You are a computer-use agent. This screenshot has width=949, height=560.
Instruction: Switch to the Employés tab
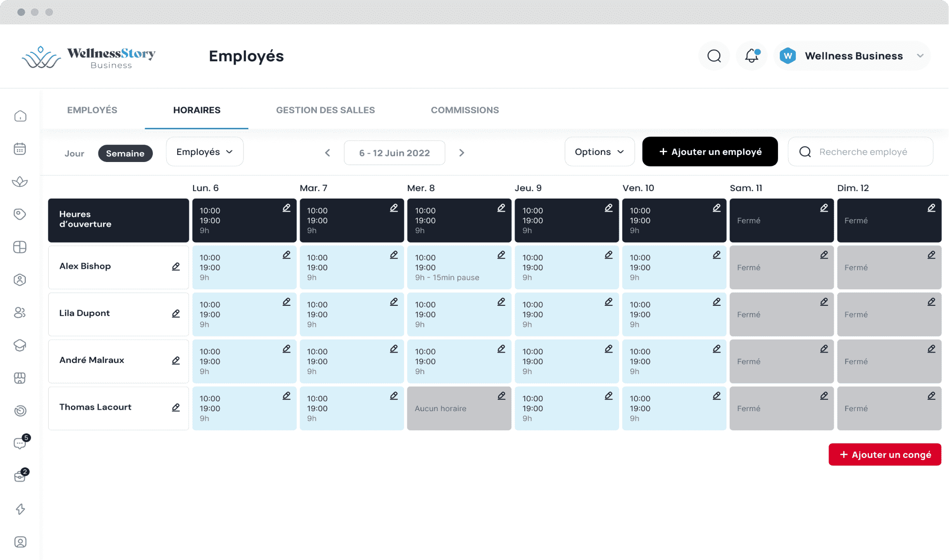point(92,110)
